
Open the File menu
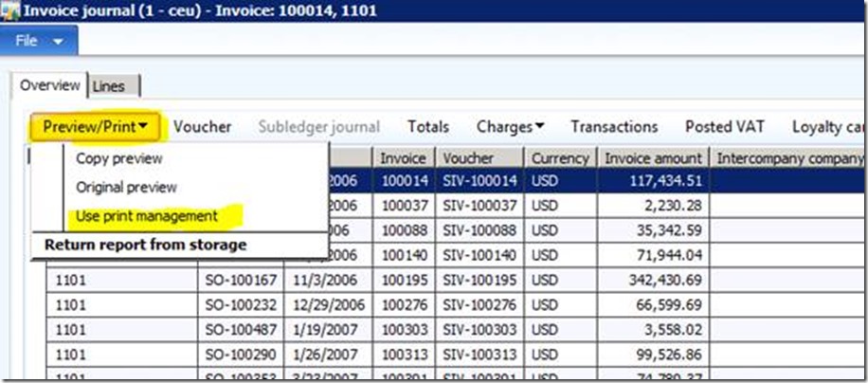[39, 42]
